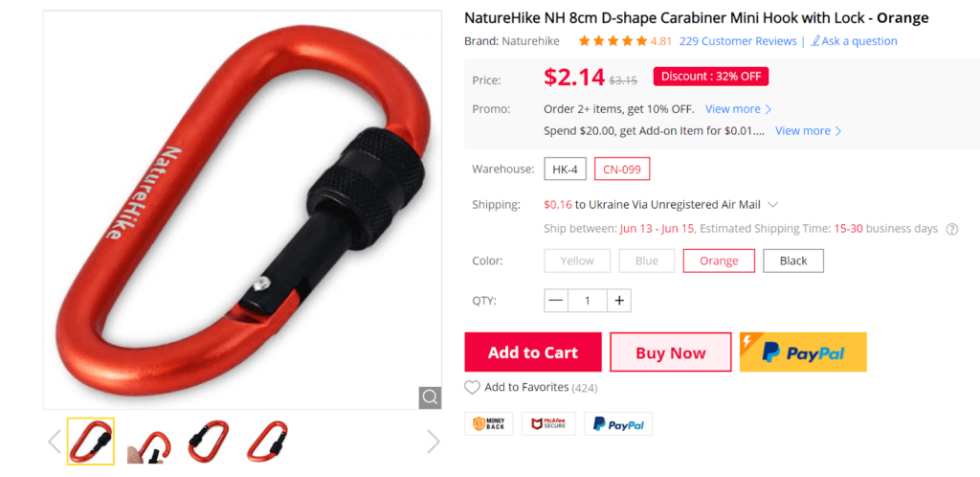
Task: Open View more for Add-on Item promo
Action: [808, 130]
